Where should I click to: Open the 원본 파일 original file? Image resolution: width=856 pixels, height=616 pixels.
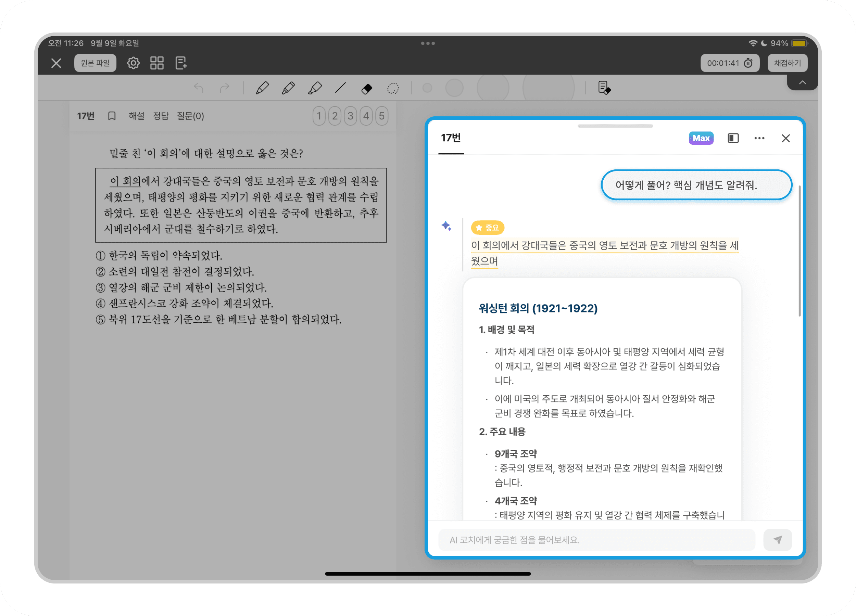95,63
